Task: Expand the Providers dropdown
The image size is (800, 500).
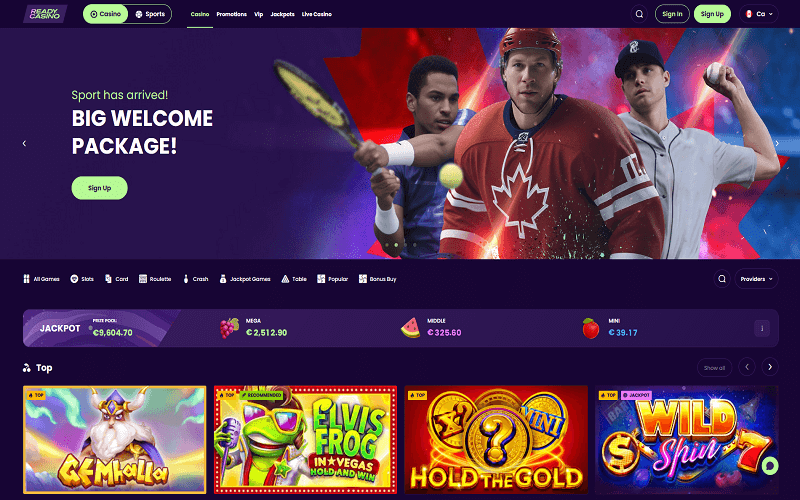Action: (x=757, y=279)
